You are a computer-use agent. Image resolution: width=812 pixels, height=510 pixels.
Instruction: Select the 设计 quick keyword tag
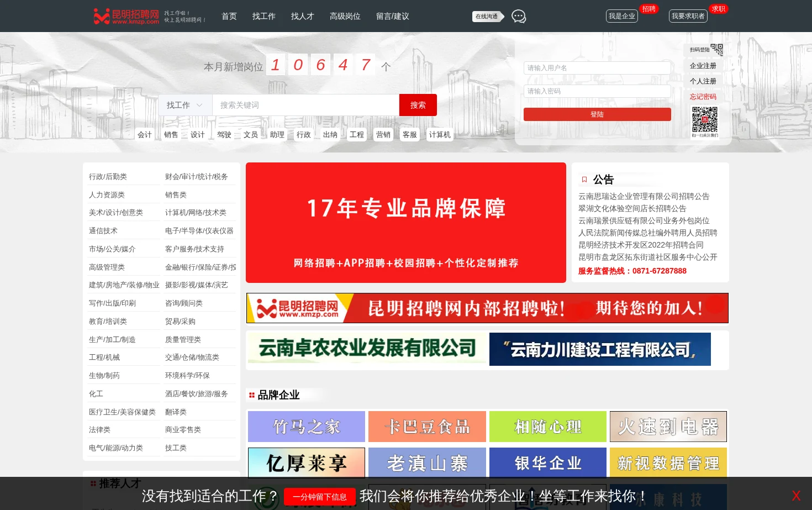click(x=198, y=134)
